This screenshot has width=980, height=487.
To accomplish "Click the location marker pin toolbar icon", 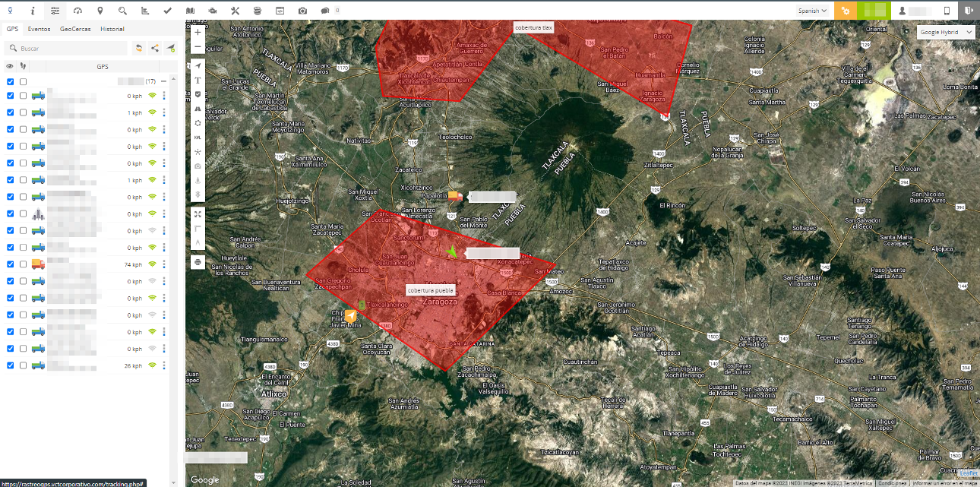I will pos(100,11).
